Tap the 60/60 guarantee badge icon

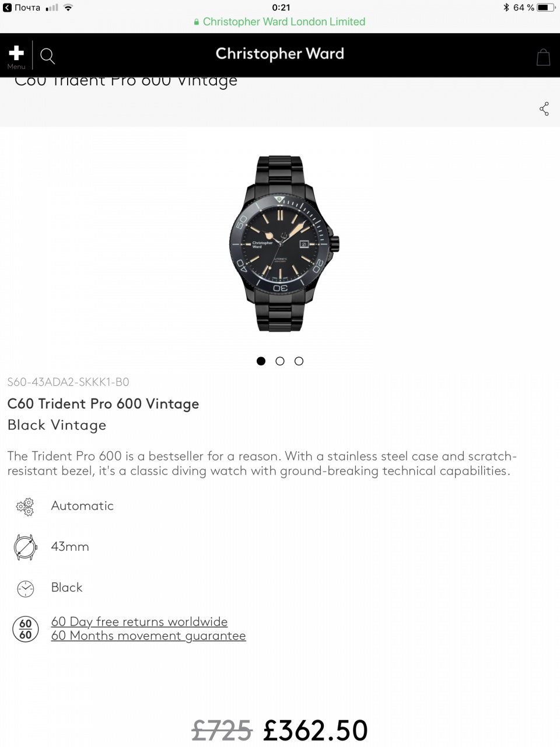click(26, 629)
